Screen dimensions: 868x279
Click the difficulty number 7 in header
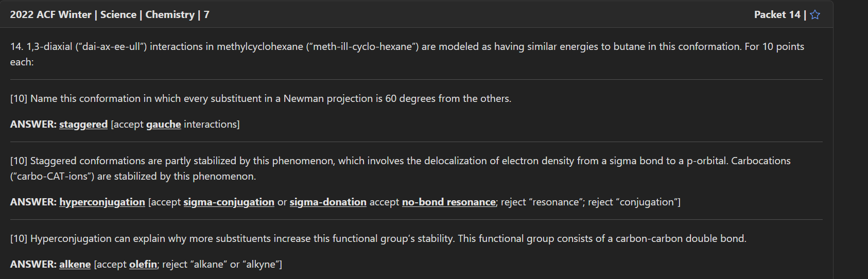(x=206, y=15)
